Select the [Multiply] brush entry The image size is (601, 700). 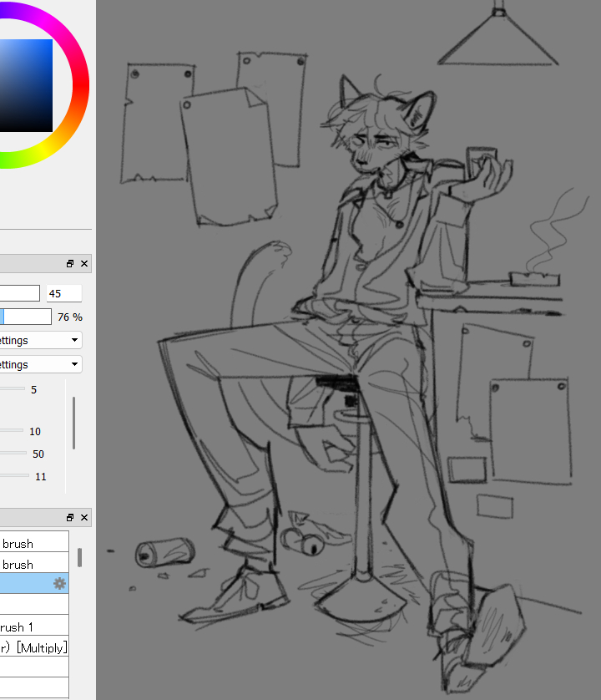[x=33, y=647]
